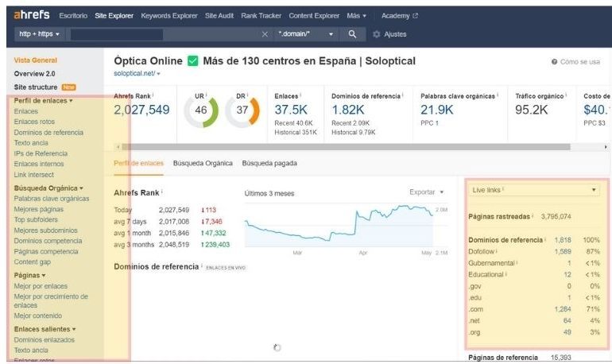The height and width of the screenshot is (364, 612).
Task: Open the http + https protocol dropdown
Action: [39, 34]
